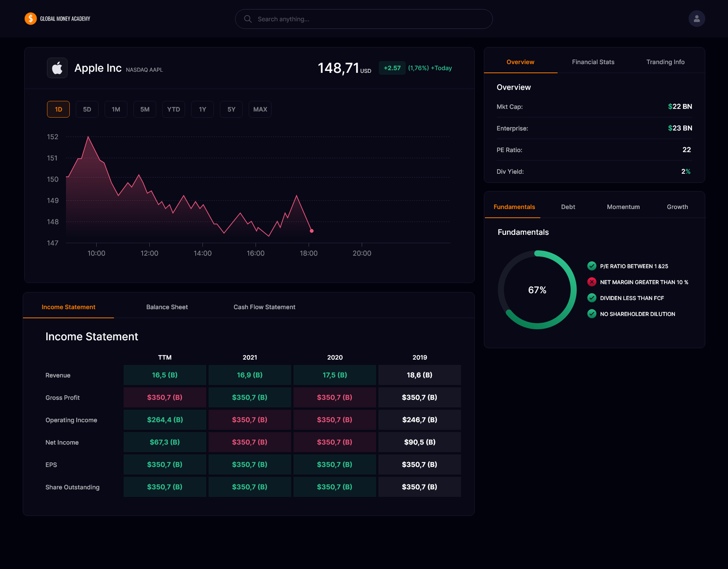The image size is (728, 569).
Task: Click the red X beside NET MARGIN GREATER THAN 10 %
Action: (x=592, y=282)
